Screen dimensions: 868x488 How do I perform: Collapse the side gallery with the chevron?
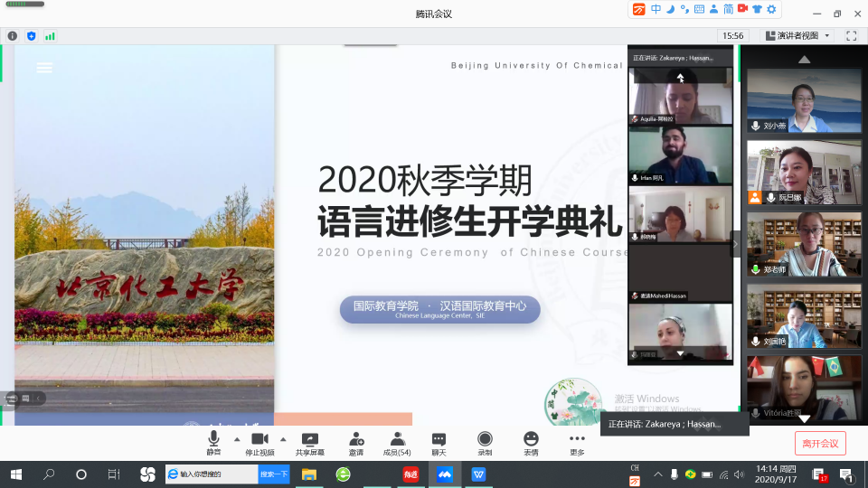click(x=735, y=244)
